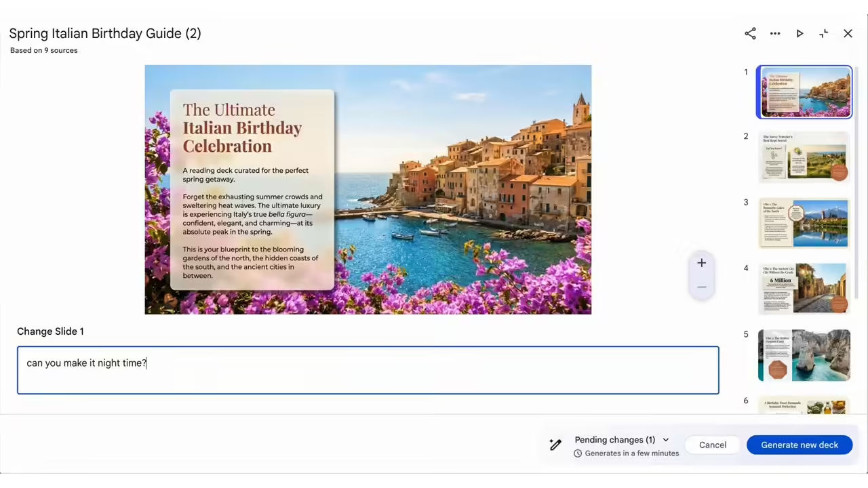Click Generate new deck button
The width and height of the screenshot is (868, 488).
click(800, 445)
